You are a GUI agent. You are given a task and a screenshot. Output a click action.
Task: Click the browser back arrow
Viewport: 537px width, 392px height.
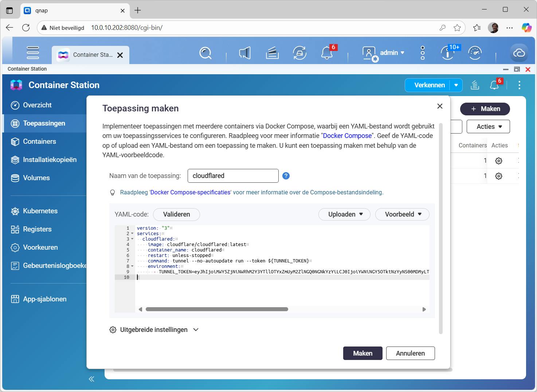pos(9,28)
